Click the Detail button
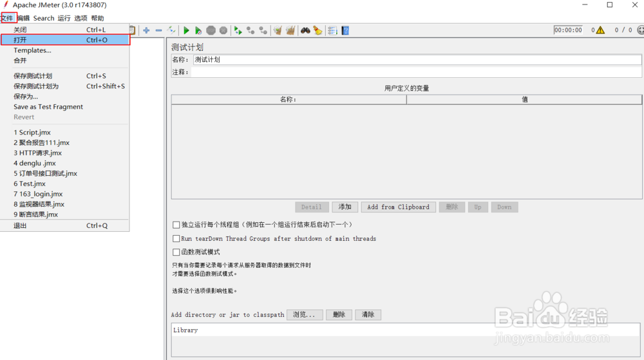The image size is (644, 360). (x=312, y=207)
